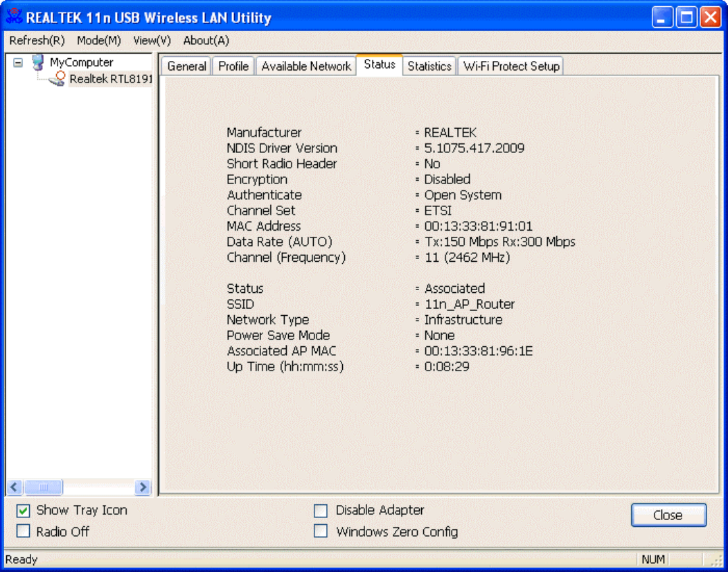Uncheck Show Tray Icon checkbox
Image resolution: width=728 pixels, height=572 pixels.
24,511
